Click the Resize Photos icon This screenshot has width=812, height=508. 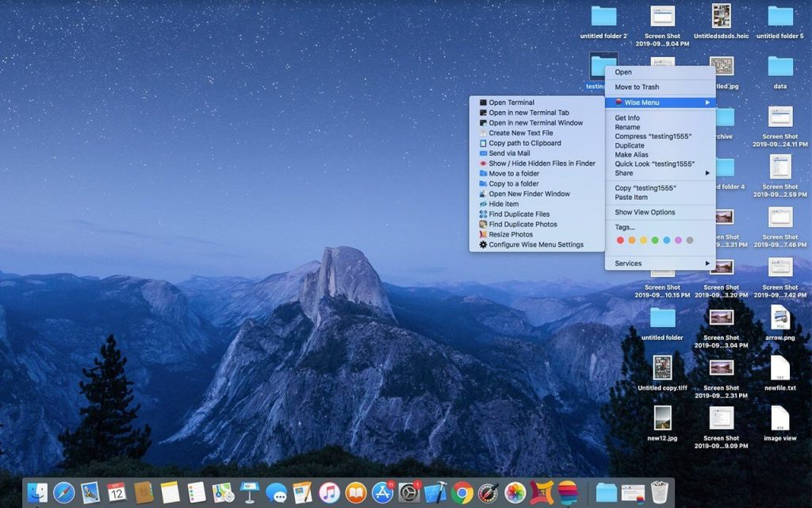coord(483,235)
